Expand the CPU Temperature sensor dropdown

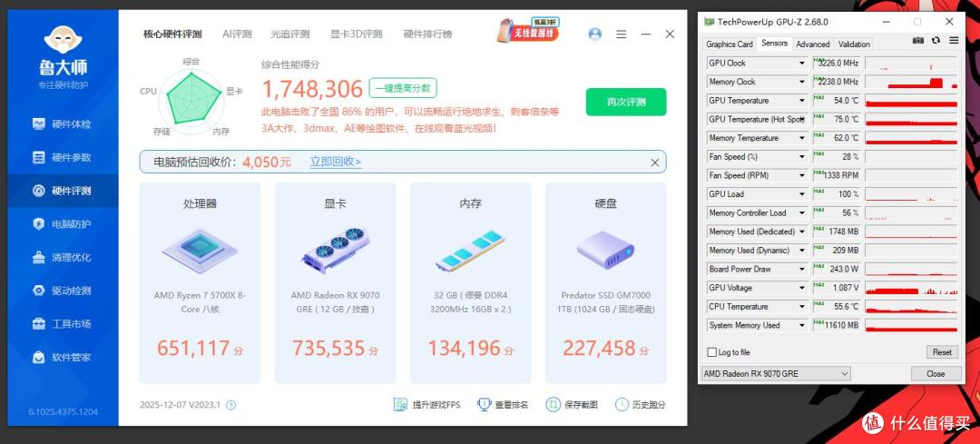click(x=802, y=307)
